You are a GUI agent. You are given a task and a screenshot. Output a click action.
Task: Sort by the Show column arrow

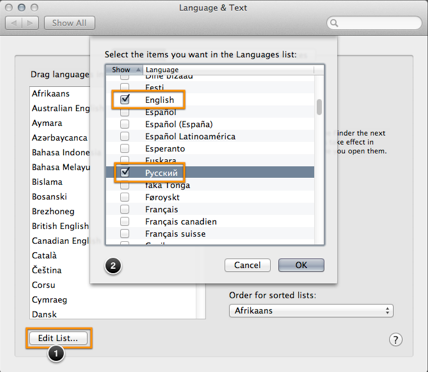click(x=138, y=70)
